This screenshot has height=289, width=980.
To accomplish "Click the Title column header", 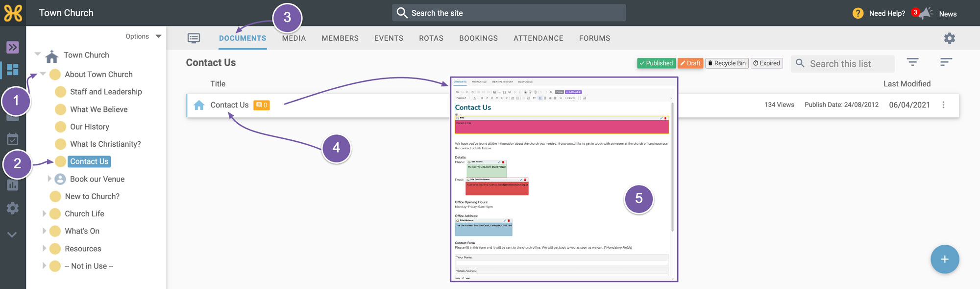I will pos(218,84).
